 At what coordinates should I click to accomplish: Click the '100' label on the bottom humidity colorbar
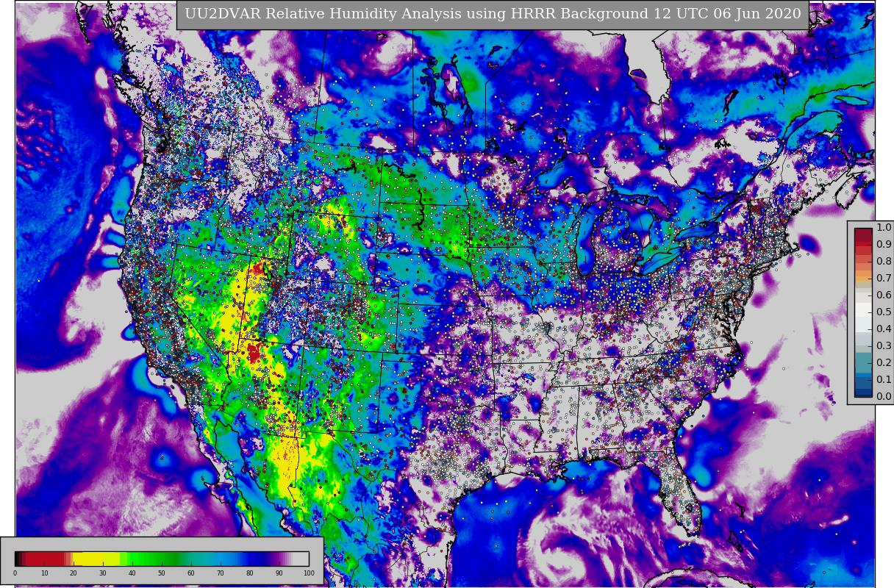click(309, 573)
